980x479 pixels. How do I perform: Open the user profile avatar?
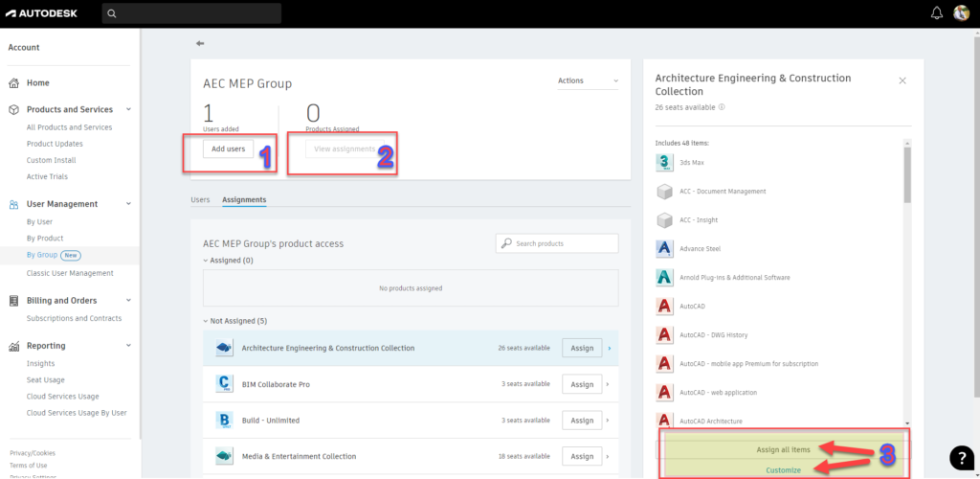click(x=961, y=13)
